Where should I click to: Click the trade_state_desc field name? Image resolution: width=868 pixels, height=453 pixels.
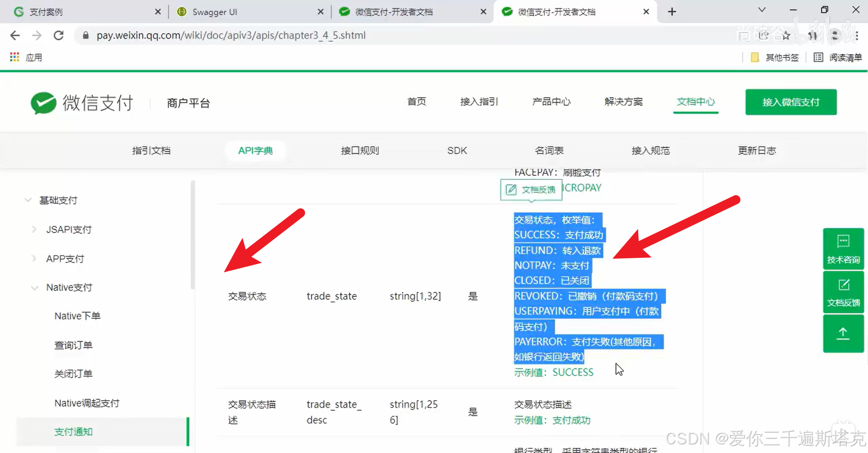click(334, 412)
